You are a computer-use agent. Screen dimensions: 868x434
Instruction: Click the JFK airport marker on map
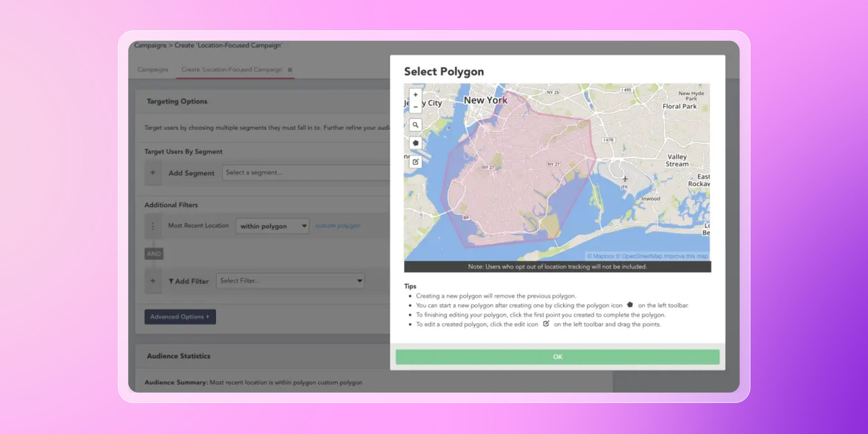[x=625, y=179]
